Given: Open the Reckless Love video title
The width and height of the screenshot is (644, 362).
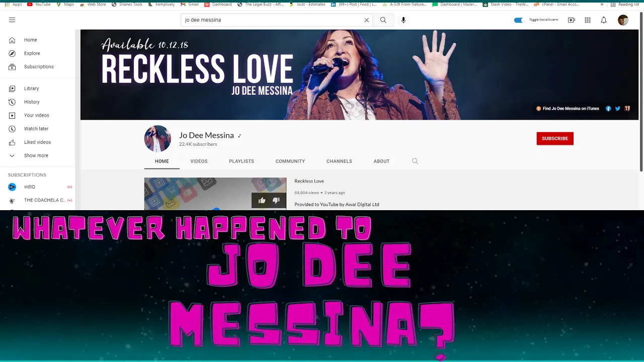Looking at the screenshot, I should pos(309,181).
